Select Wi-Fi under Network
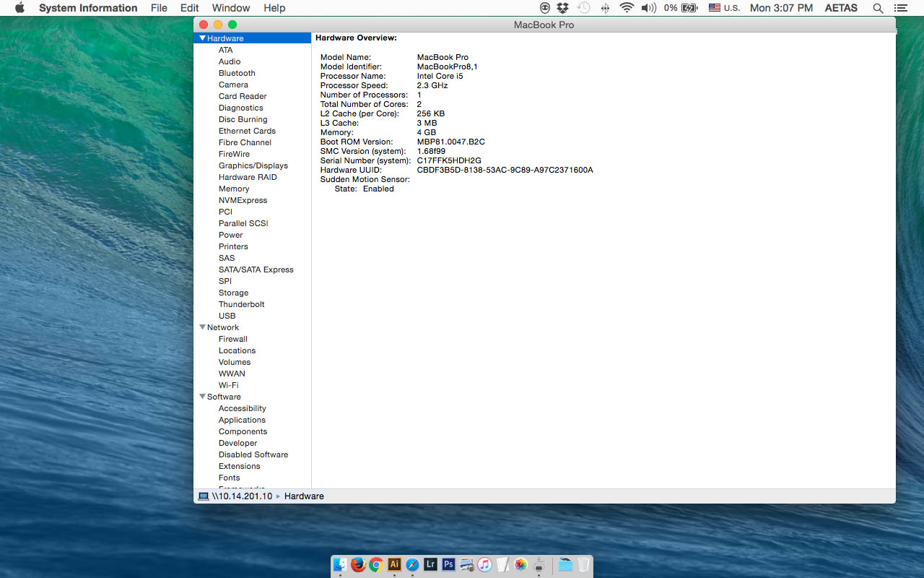The height and width of the screenshot is (578, 924). 228,385
